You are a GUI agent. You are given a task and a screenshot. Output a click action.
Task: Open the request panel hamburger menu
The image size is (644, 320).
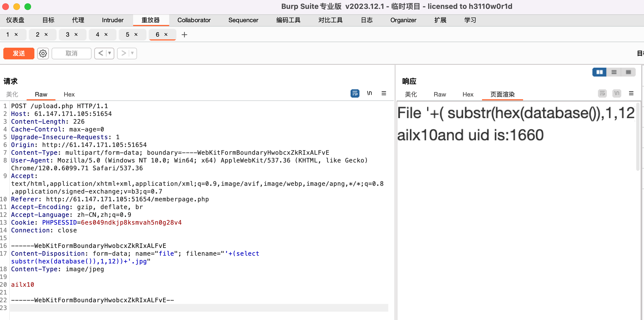tap(384, 93)
